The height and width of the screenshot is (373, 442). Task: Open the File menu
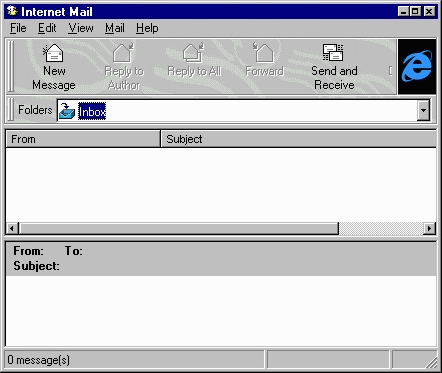coord(18,28)
